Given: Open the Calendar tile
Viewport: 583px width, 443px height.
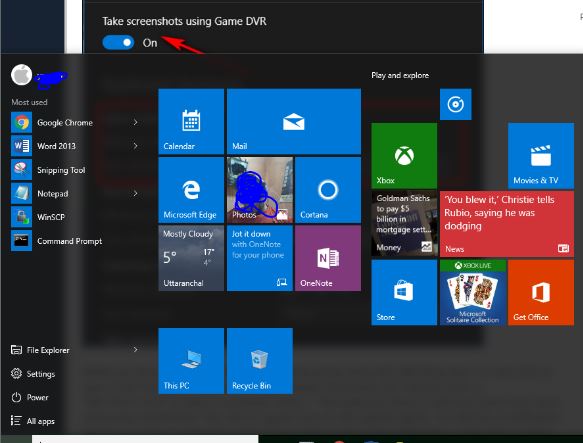Looking at the screenshot, I should coord(191,121).
